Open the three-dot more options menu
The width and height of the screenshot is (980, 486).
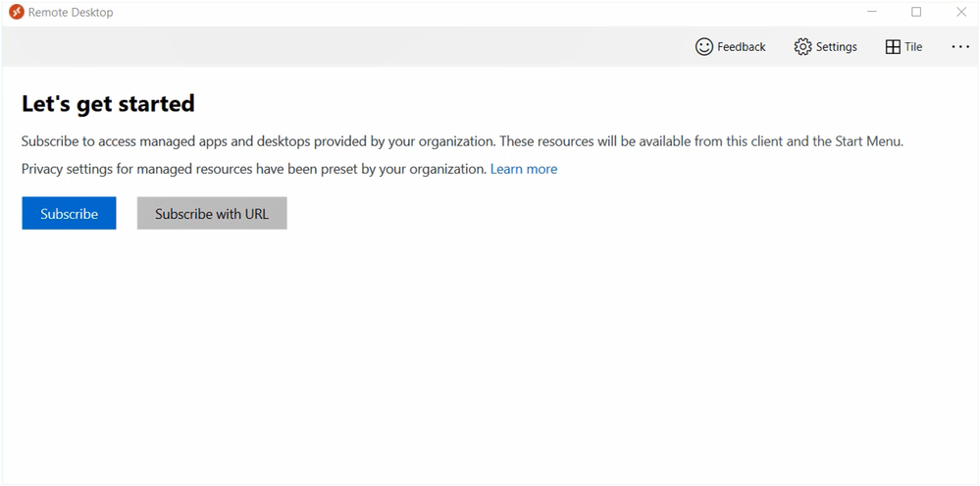[x=960, y=47]
